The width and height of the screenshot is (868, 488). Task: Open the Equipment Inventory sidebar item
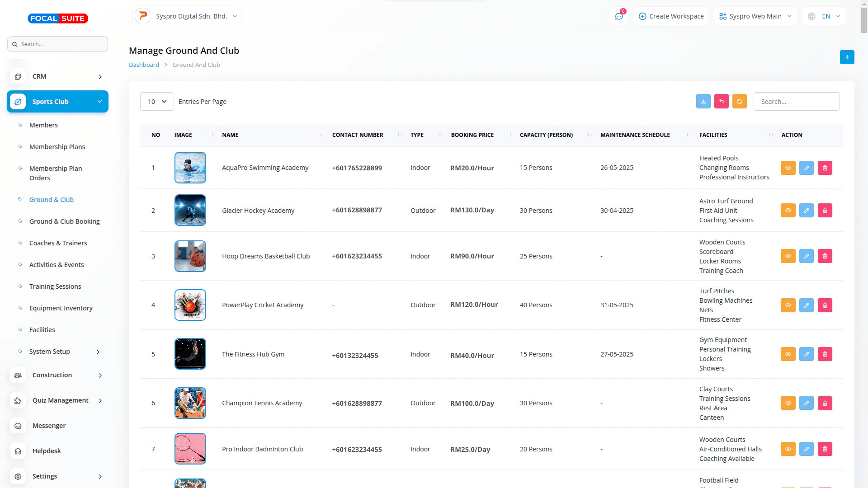61,308
